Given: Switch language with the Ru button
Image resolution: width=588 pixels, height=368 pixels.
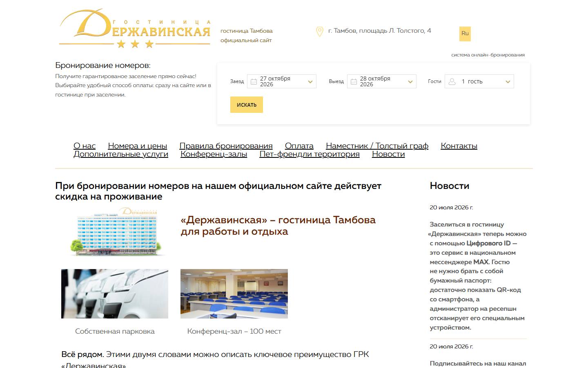Looking at the screenshot, I should coord(465,34).
